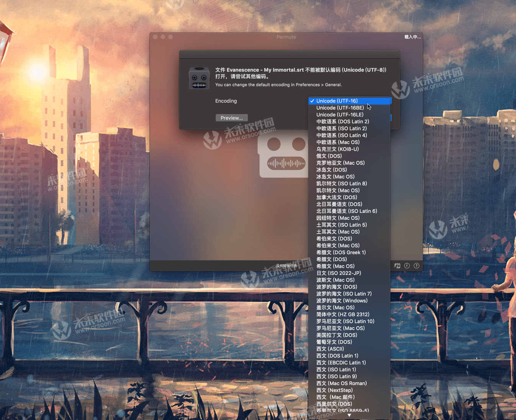Select 冰岛文 (DOS) encoding

[x=349, y=170]
